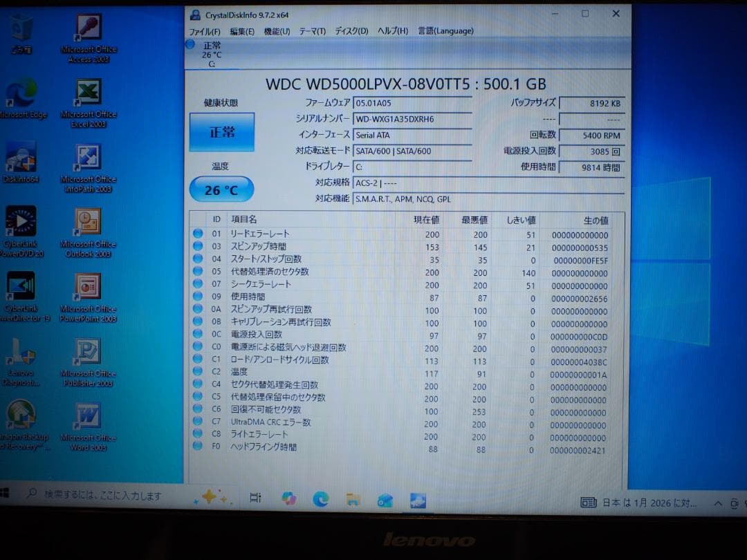Click the firmware field 05.01A05
The image size is (747, 560).
coord(412,103)
